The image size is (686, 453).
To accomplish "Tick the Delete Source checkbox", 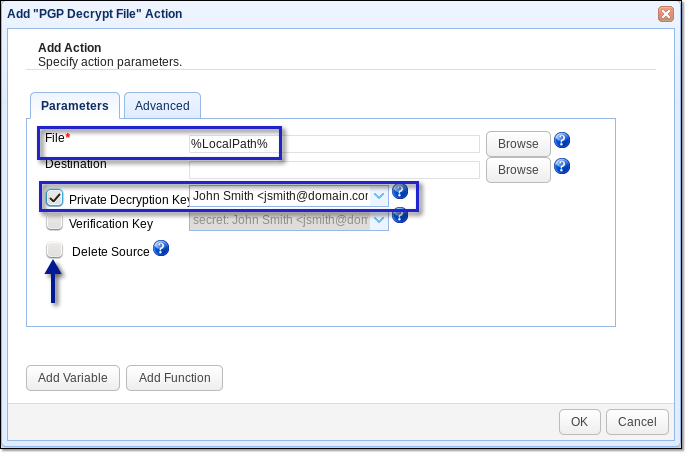I will (x=55, y=250).
